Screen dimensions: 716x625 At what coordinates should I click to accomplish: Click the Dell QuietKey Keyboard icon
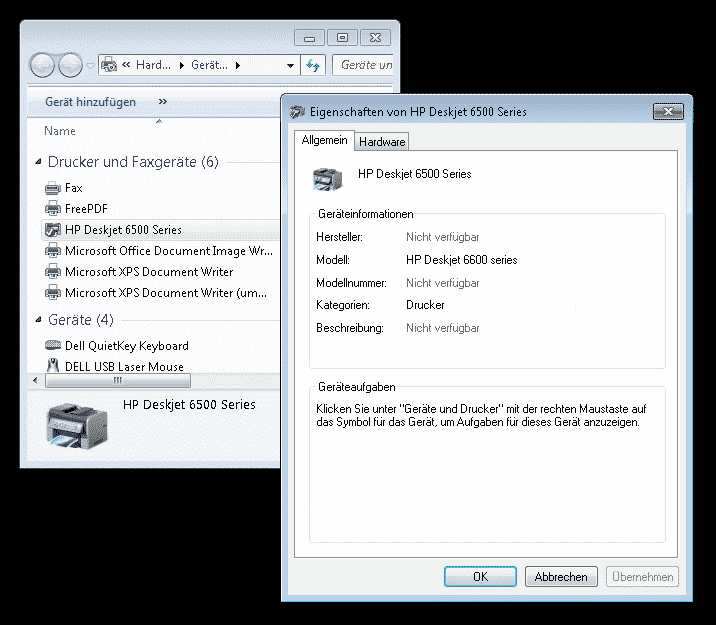coord(53,345)
